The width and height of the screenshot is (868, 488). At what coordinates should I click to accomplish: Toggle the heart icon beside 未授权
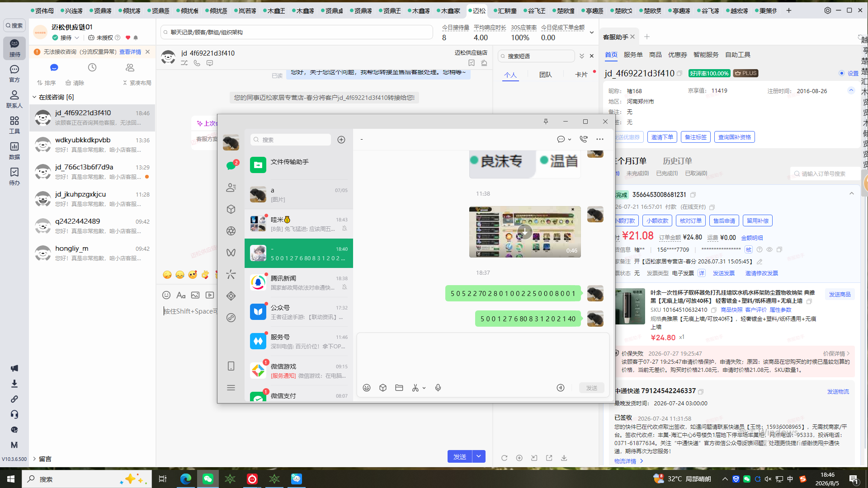tap(128, 38)
